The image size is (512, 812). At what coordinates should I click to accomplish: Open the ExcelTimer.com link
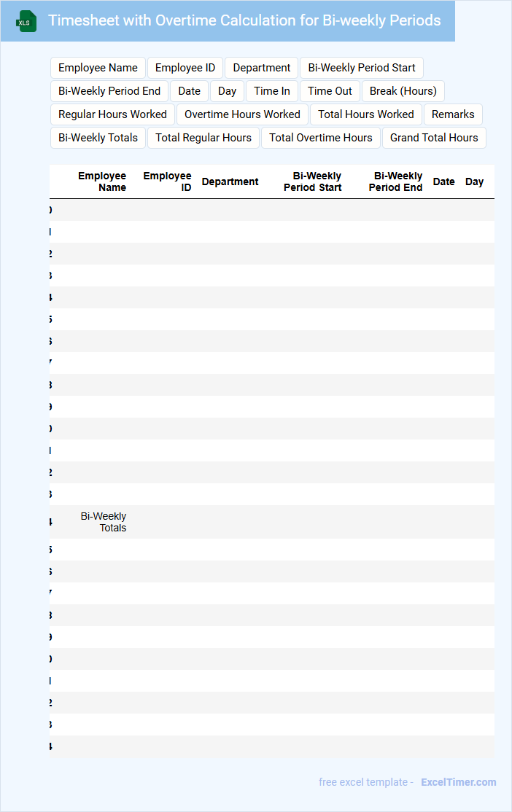coord(459,782)
